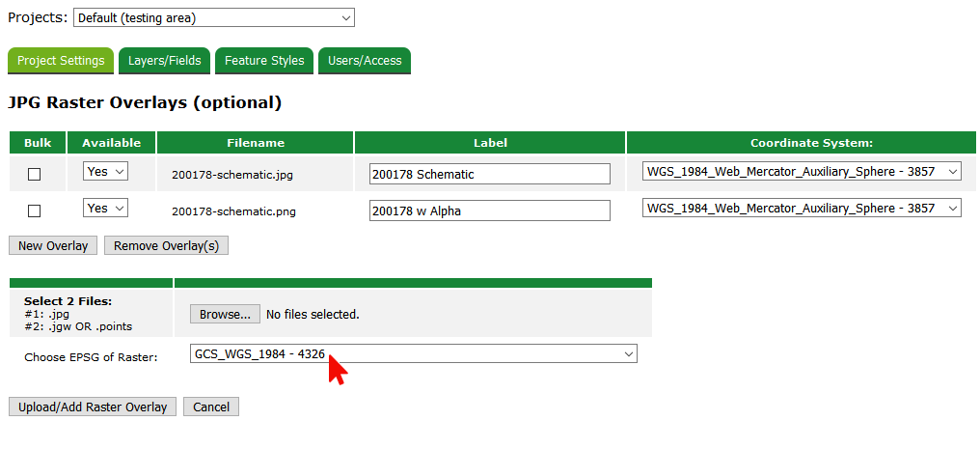Image resolution: width=980 pixels, height=449 pixels.
Task: Expand Available dropdown for 200178-schematic.jpg
Action: tap(105, 172)
